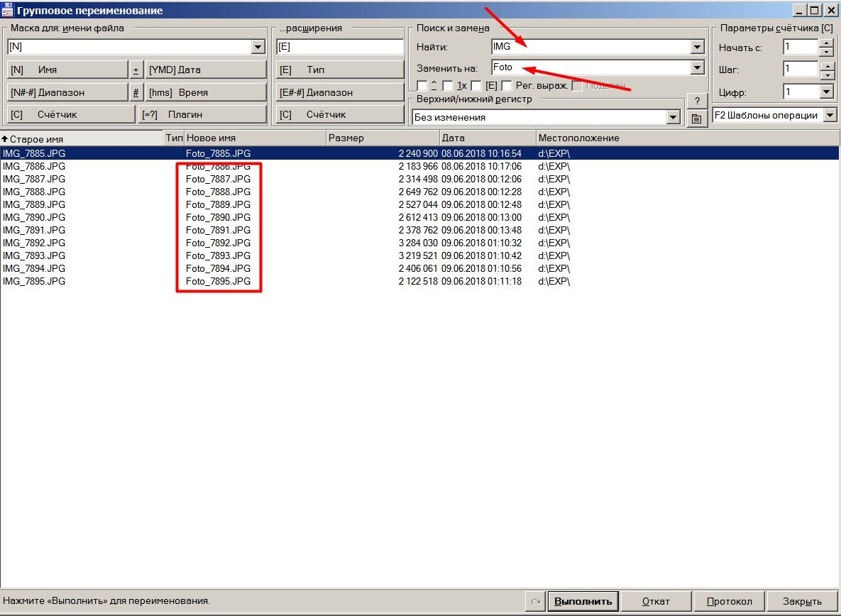Open 'F2 Шаблоны операции' dropdown
The width and height of the screenshot is (841, 616).
[830, 115]
